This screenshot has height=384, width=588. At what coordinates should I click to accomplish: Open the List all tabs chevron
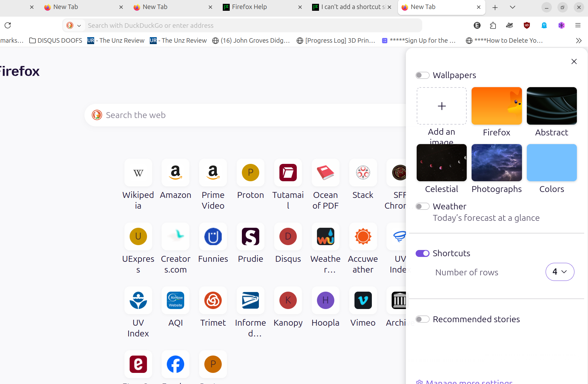513,7
